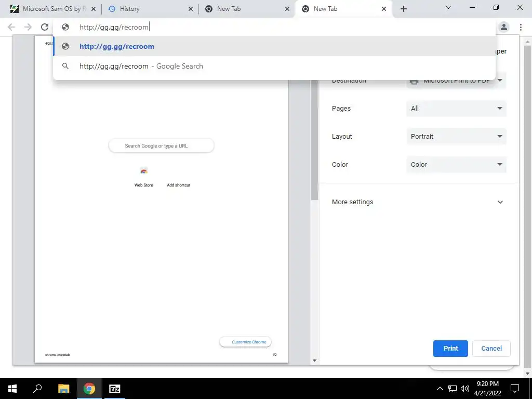Click the browser forward arrow
532x399 pixels.
click(28, 27)
